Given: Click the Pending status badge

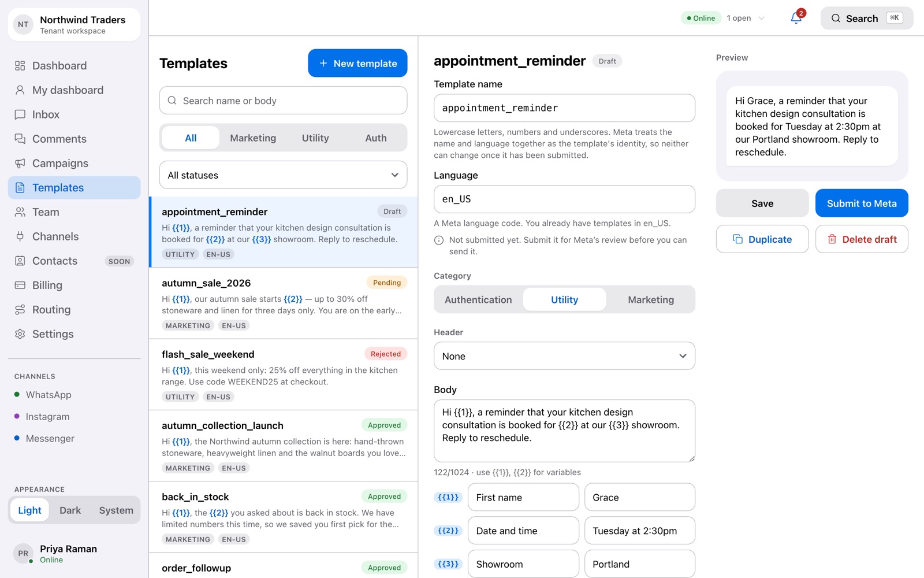Looking at the screenshot, I should (387, 283).
